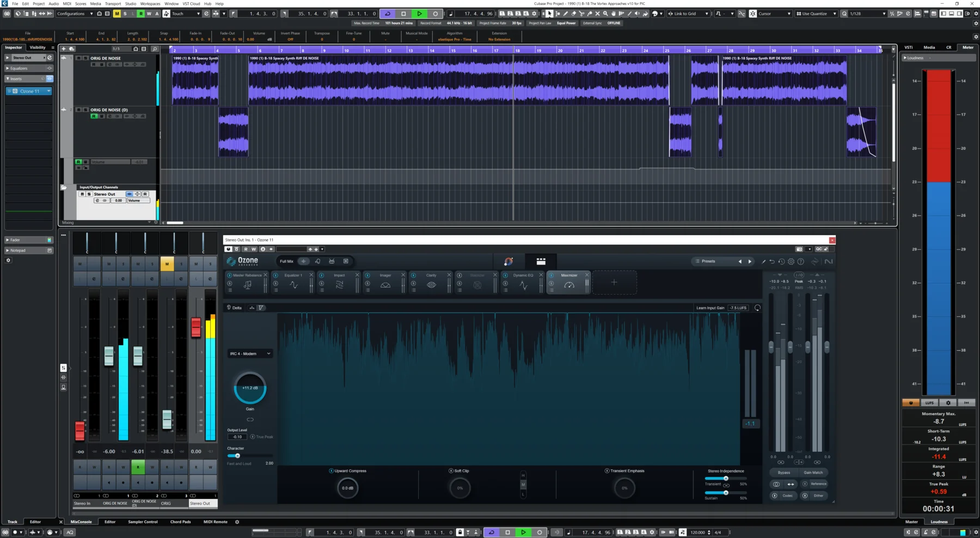Select the Zoom magnifier tool in toolbar
The width and height of the screenshot is (980, 538).
(605, 14)
